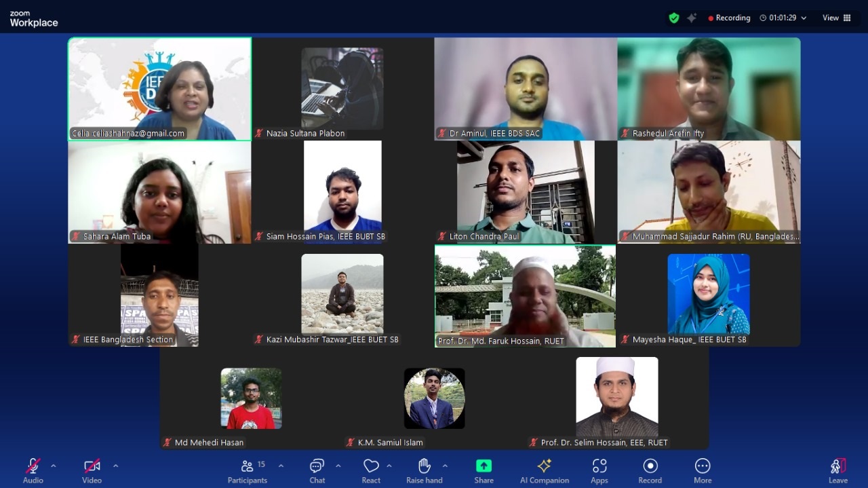Leave the meeting
Viewport: 868px width, 488px height.
[838, 471]
